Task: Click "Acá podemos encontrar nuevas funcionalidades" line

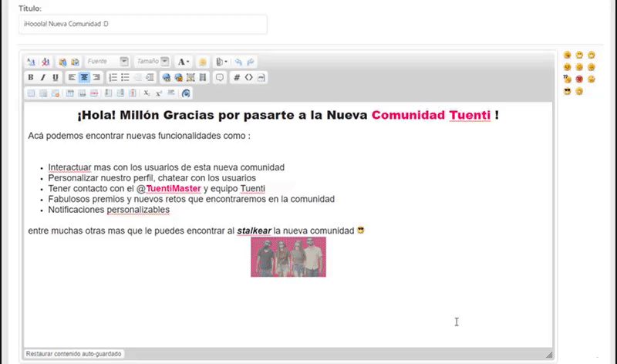Action: tap(139, 136)
